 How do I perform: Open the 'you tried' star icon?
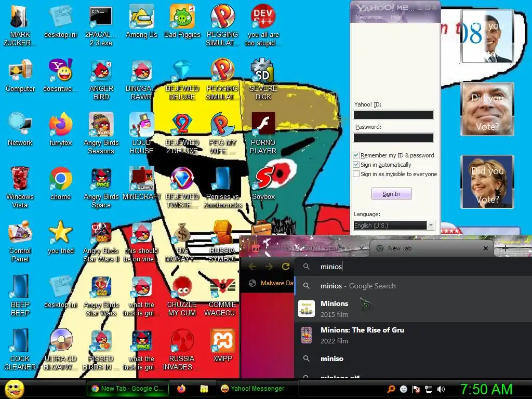click(60, 233)
